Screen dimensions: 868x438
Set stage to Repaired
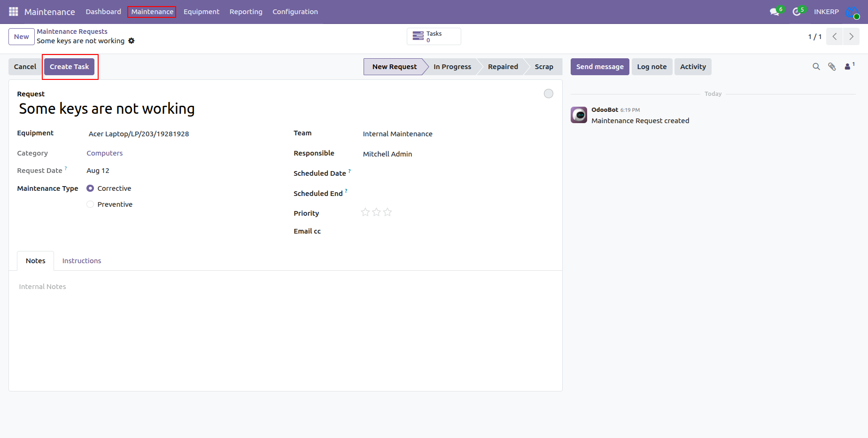pyautogui.click(x=503, y=67)
